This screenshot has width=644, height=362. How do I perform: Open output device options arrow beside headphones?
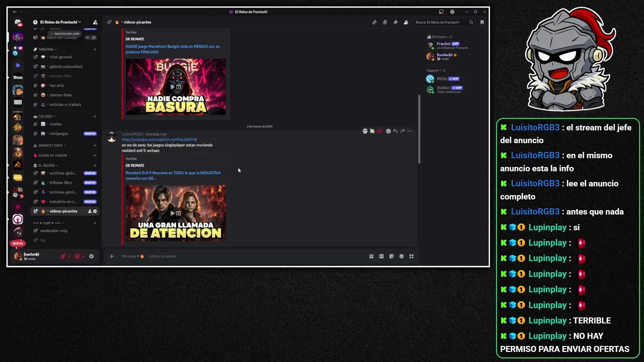[x=83, y=256]
